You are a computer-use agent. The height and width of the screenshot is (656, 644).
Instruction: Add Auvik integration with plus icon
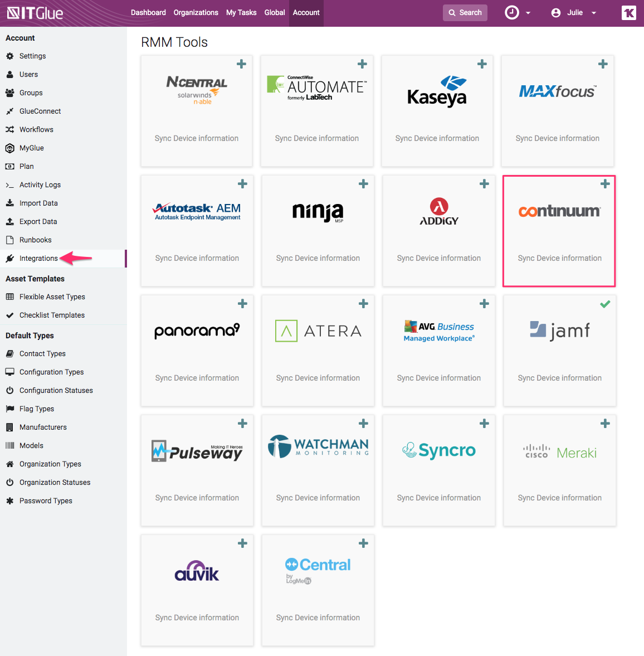pos(242,543)
